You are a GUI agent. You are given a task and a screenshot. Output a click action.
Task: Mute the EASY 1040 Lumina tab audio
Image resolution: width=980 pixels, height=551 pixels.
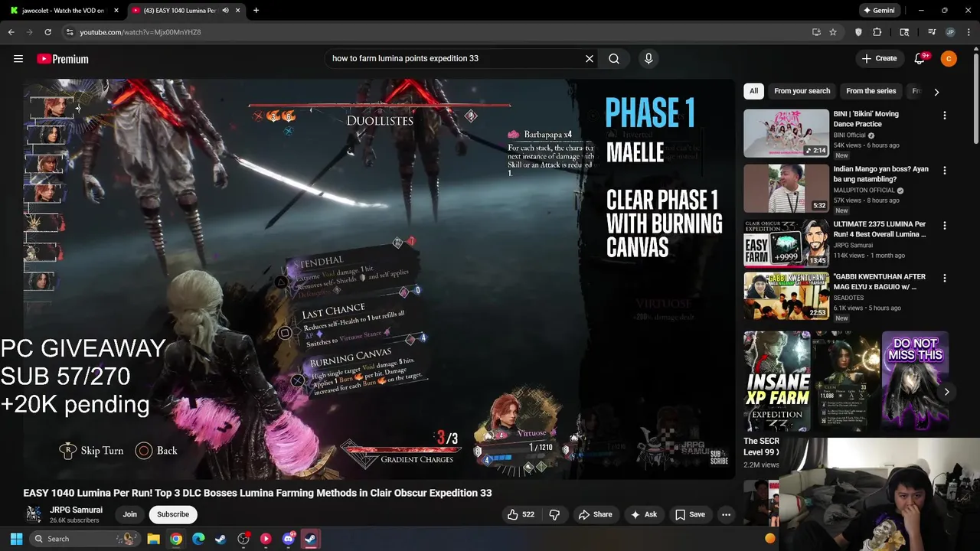226,11
